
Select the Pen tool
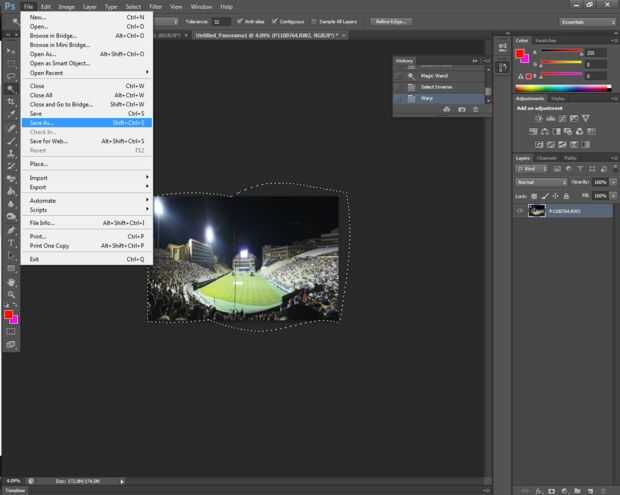tap(11, 230)
